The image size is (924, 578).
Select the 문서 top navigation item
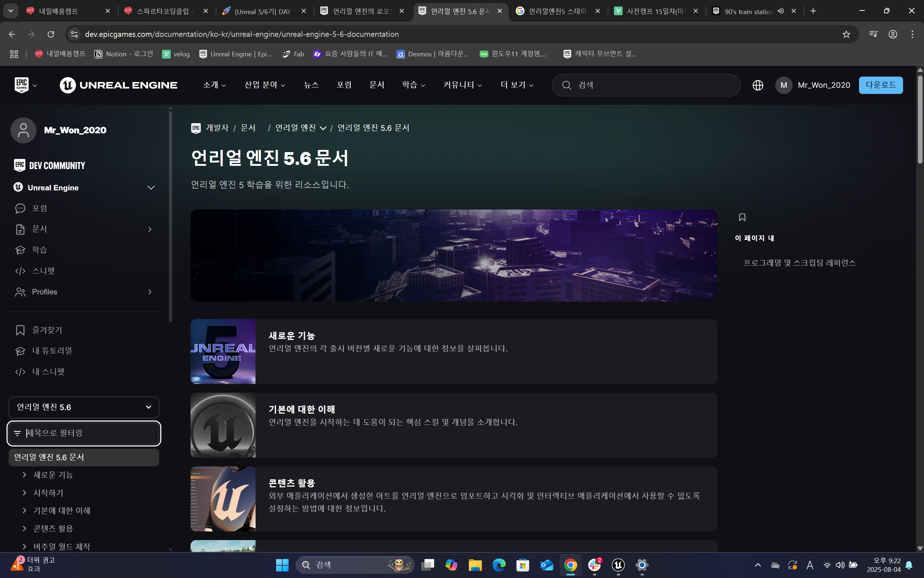coord(377,85)
